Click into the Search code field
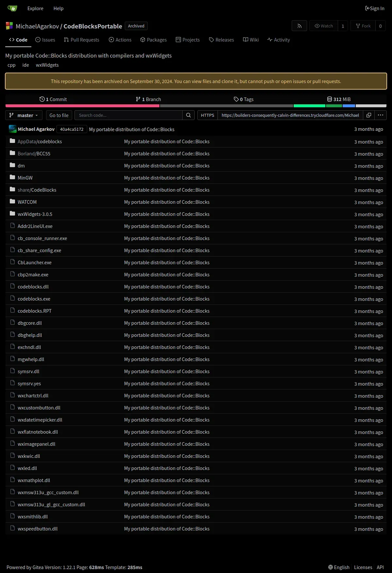Image resolution: width=392 pixels, height=573 pixels. 128,115
